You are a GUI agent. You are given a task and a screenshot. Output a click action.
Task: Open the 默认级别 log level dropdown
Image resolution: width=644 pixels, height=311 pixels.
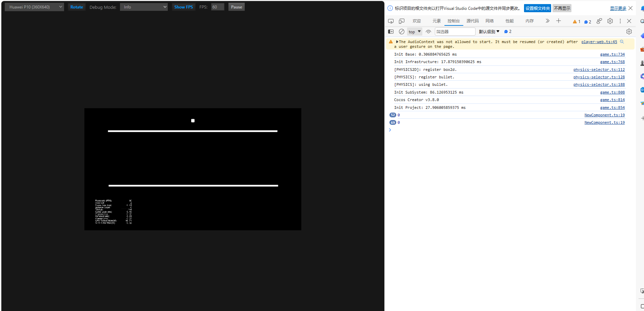[489, 32]
